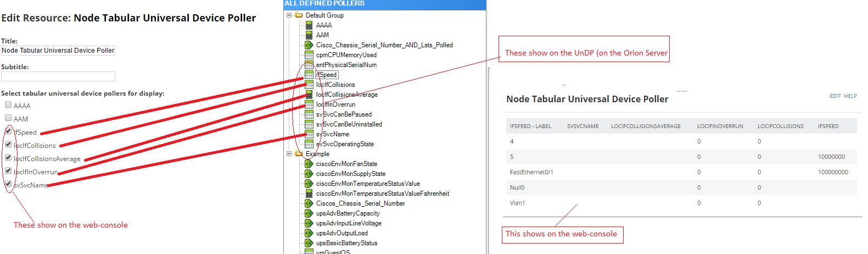Collapse the Example group tree node
Viewport: 868px width, 254px height.
[x=289, y=154]
